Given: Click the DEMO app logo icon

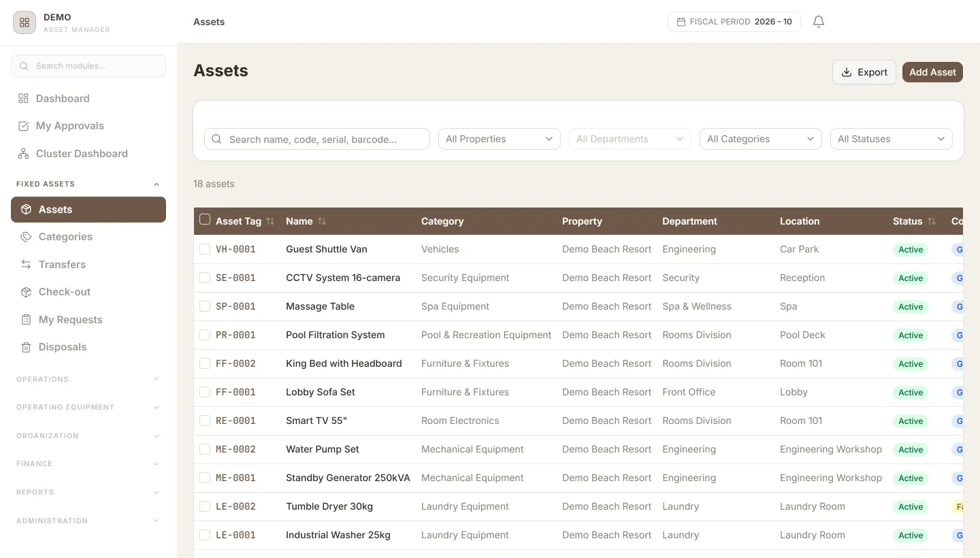Looking at the screenshot, I should click(x=24, y=22).
